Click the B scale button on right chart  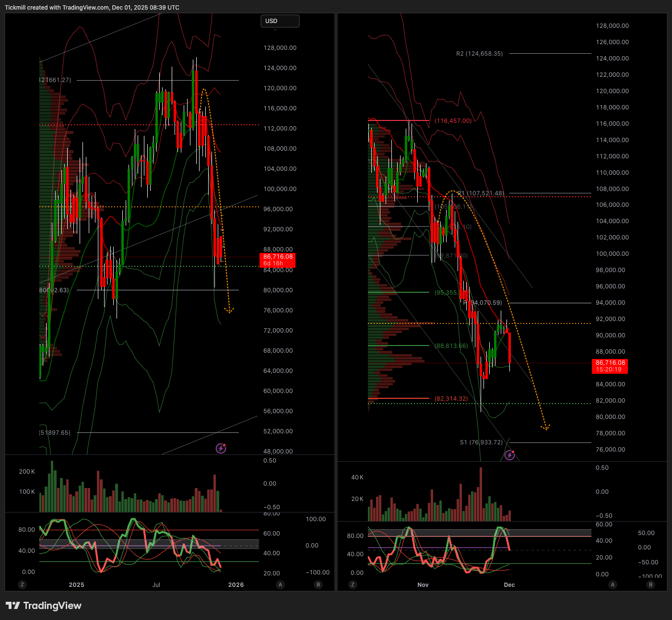pos(650,584)
